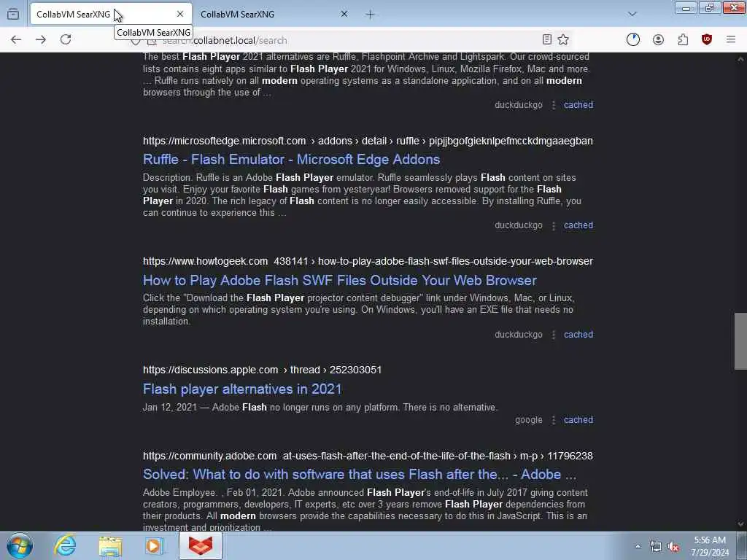Screen dimensions: 747x560
Task: Open options dots for the howtogeek result
Action: coord(553,335)
